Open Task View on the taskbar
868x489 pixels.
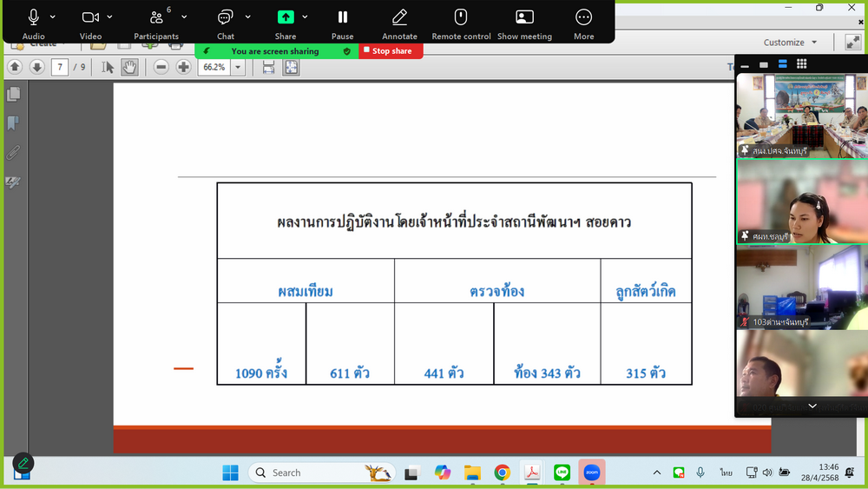pyautogui.click(x=411, y=472)
